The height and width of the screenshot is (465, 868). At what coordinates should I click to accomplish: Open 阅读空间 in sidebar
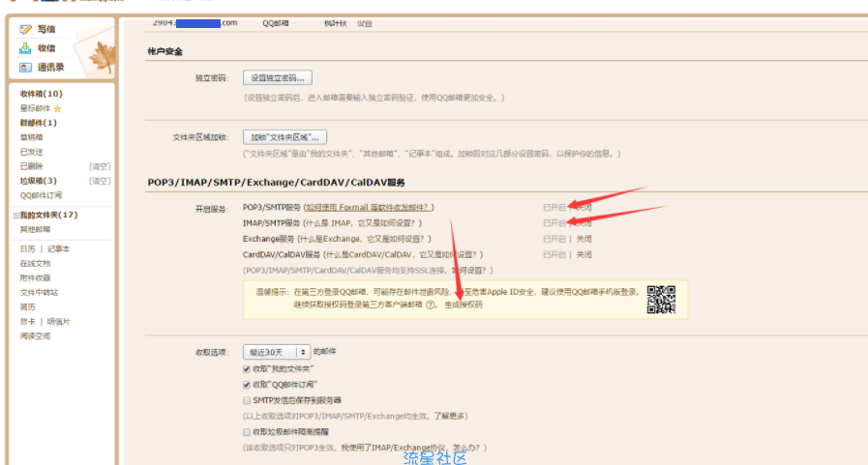coord(35,335)
